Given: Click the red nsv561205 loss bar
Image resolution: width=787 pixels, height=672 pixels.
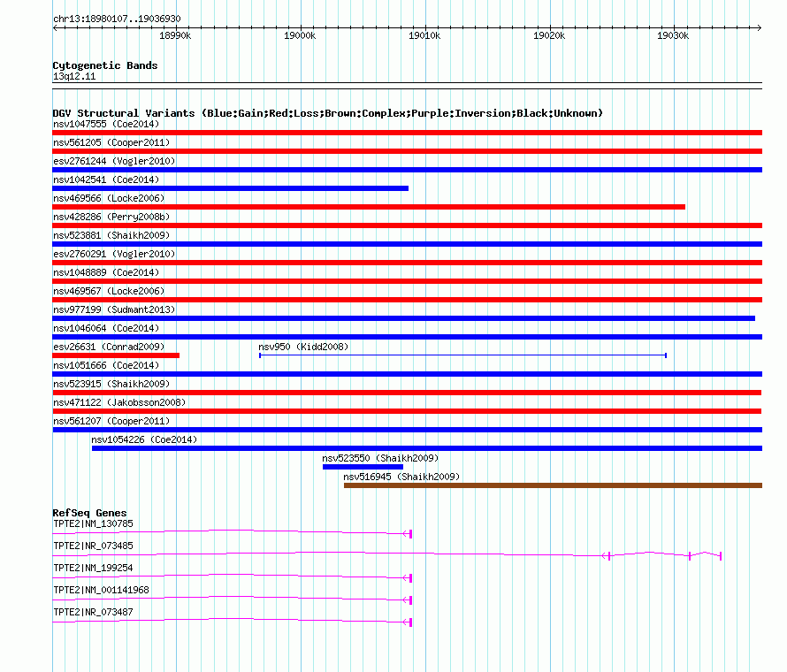Looking at the screenshot, I should pyautogui.click(x=407, y=151).
